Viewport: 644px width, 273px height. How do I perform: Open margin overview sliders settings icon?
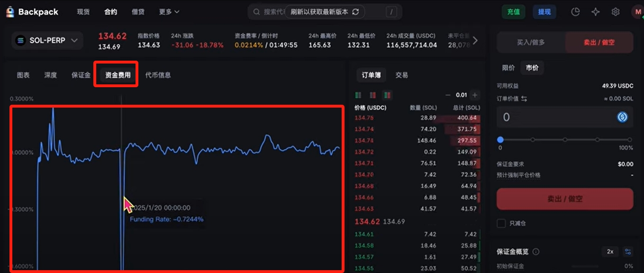click(x=628, y=252)
